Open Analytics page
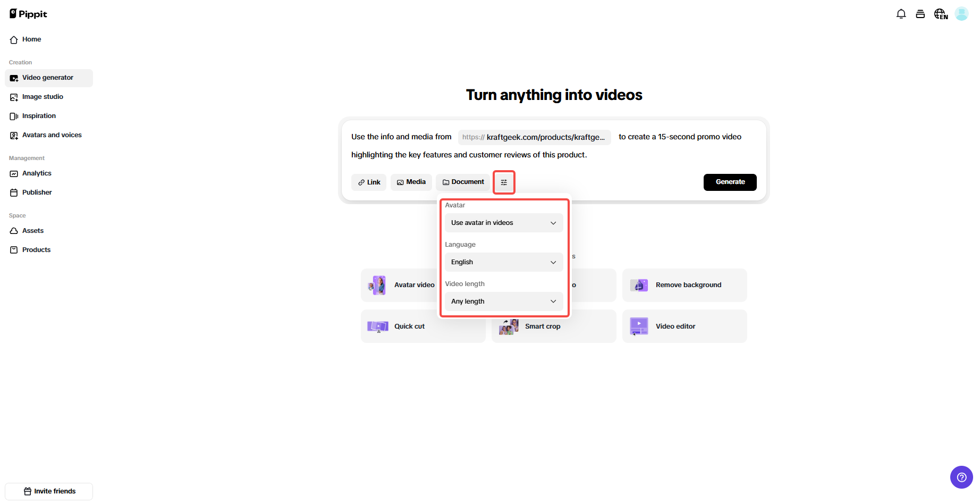This screenshot has height=503, width=980. click(x=49, y=173)
